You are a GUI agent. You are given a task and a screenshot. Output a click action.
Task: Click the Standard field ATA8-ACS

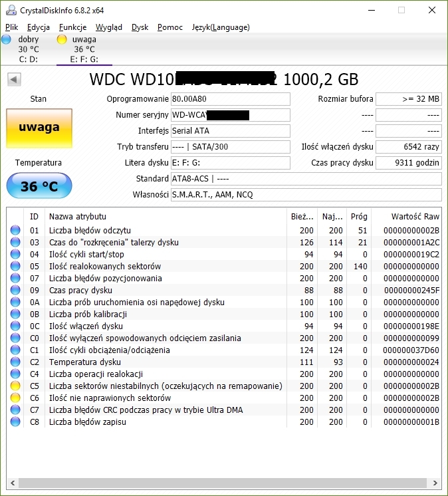pyautogui.click(x=306, y=179)
